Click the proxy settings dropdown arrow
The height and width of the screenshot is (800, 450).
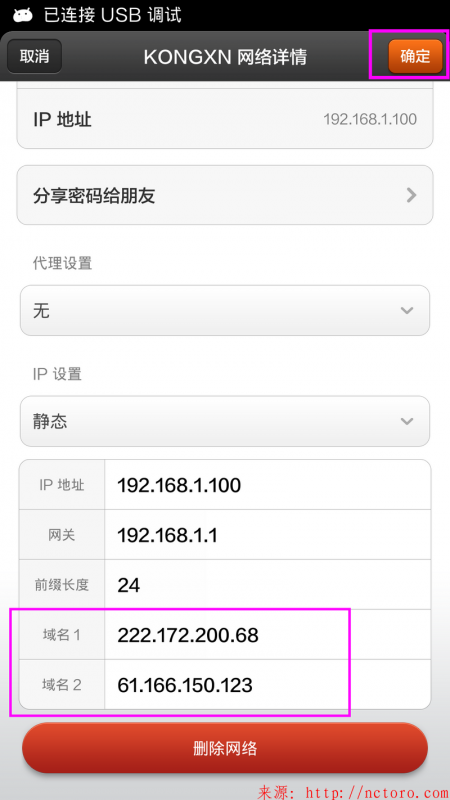tap(407, 310)
